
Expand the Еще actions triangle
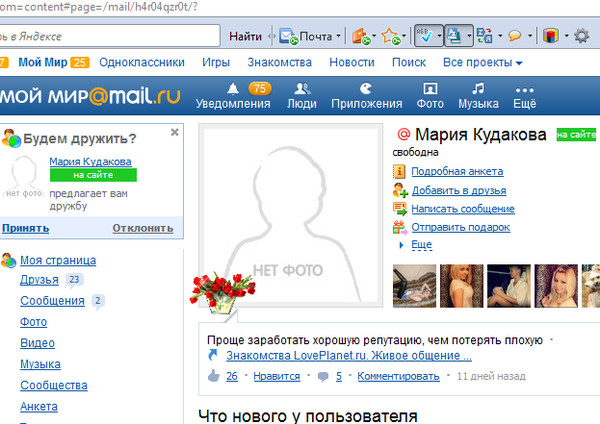[x=401, y=245]
